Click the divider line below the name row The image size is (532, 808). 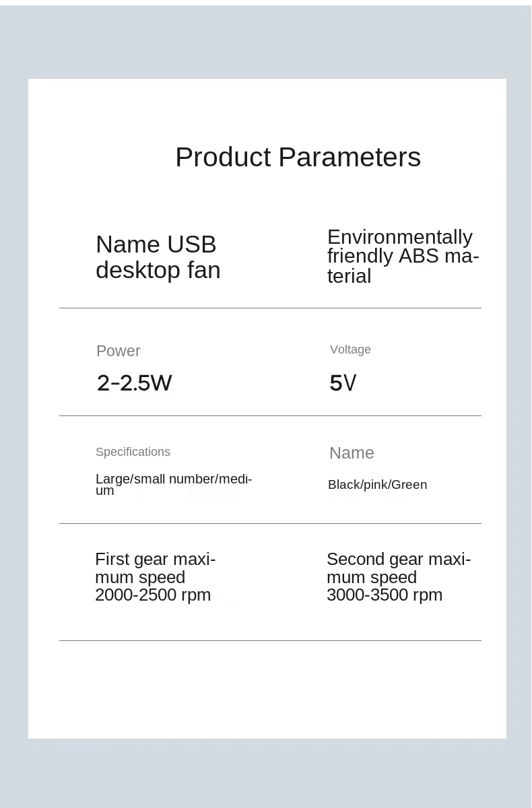click(x=270, y=308)
